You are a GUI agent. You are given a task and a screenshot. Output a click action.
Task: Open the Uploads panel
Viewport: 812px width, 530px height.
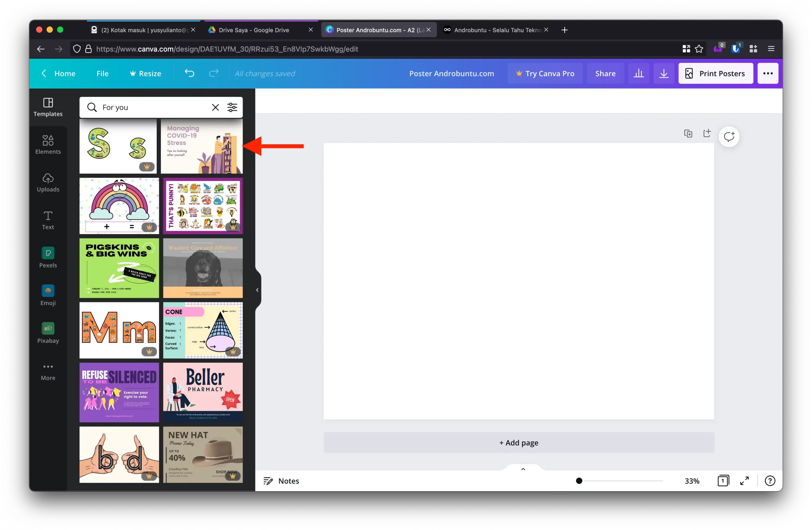48,182
